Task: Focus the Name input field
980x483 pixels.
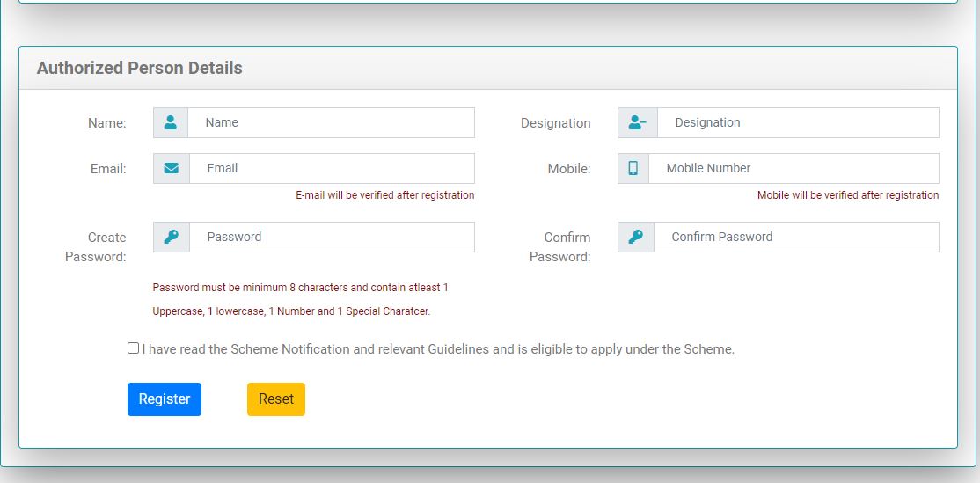Action: 331,123
